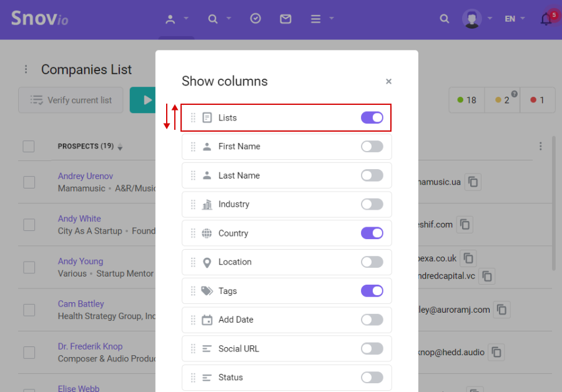562x392 pixels.
Task: Check the select-all prospects checkbox
Action: (x=29, y=146)
